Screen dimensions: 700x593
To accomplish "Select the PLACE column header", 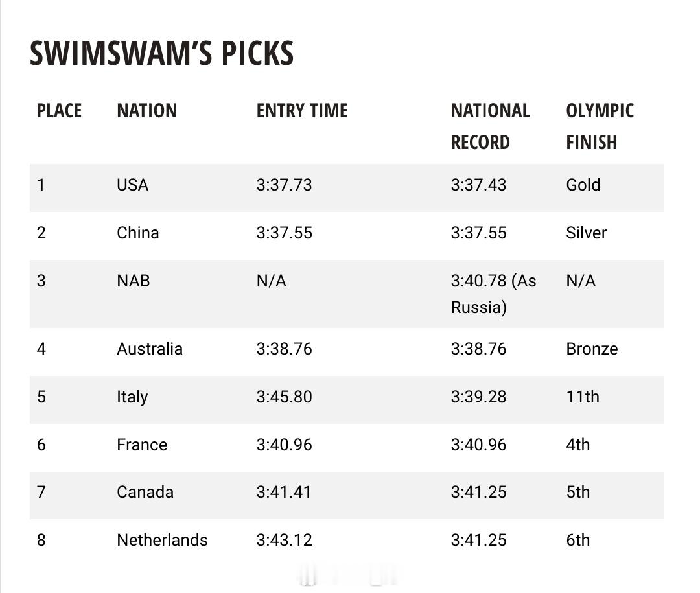I will [x=60, y=111].
